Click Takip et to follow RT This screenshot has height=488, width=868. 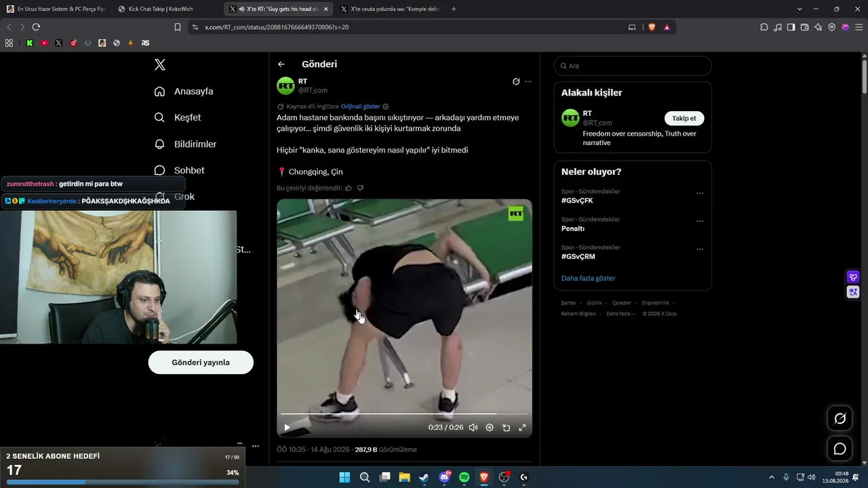click(684, 119)
